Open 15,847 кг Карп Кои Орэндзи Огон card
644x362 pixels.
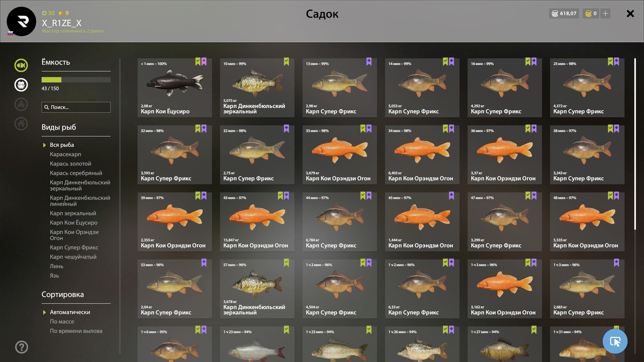tap(257, 222)
